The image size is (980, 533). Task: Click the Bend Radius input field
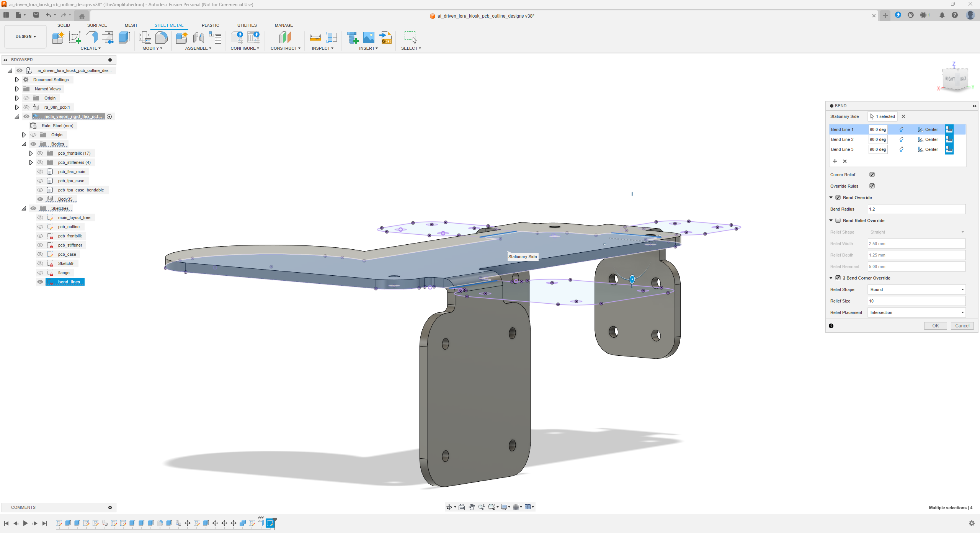click(x=916, y=209)
